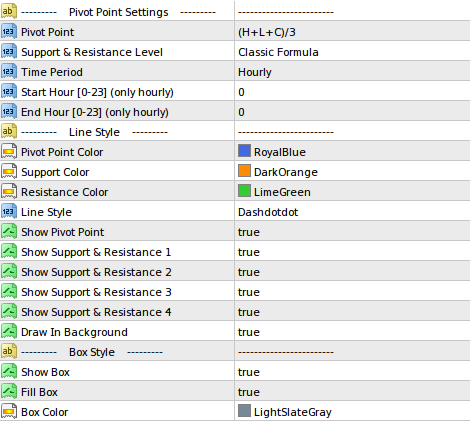Click the icon beside Show Support & Resistance 4
This screenshot has height=421, width=470.
point(9,312)
